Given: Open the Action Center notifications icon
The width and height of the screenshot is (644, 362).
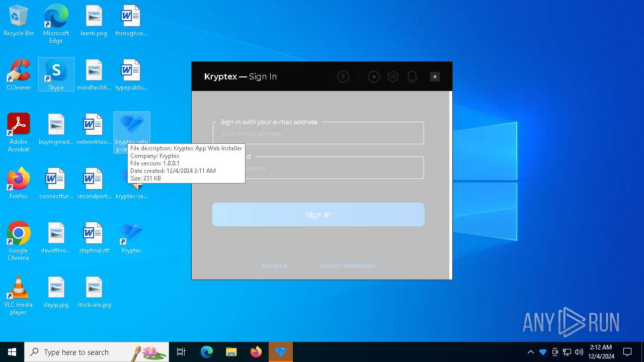Looking at the screenshot, I should click(627, 352).
